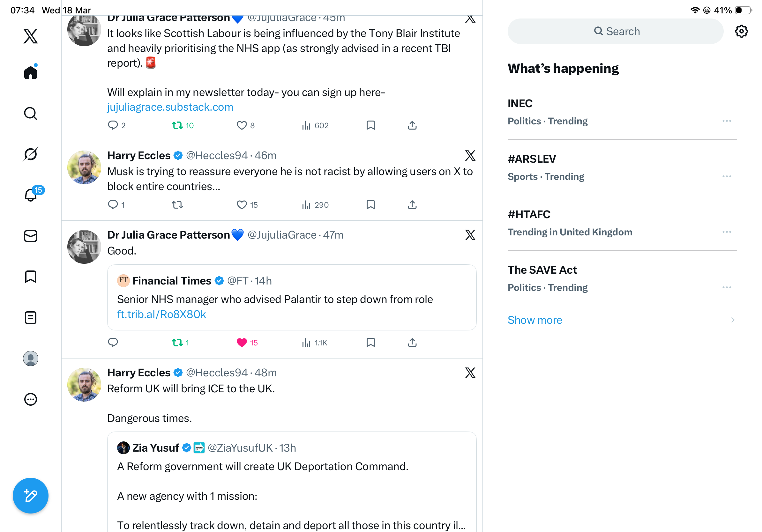Open more options for INEC trend
The height and width of the screenshot is (532, 762).
pos(727,121)
